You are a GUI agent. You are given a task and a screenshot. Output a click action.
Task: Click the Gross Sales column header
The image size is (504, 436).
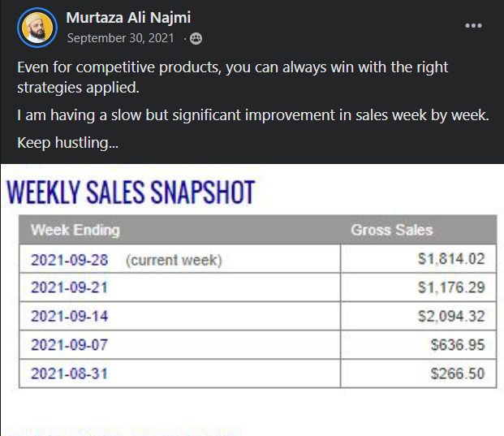click(x=392, y=231)
